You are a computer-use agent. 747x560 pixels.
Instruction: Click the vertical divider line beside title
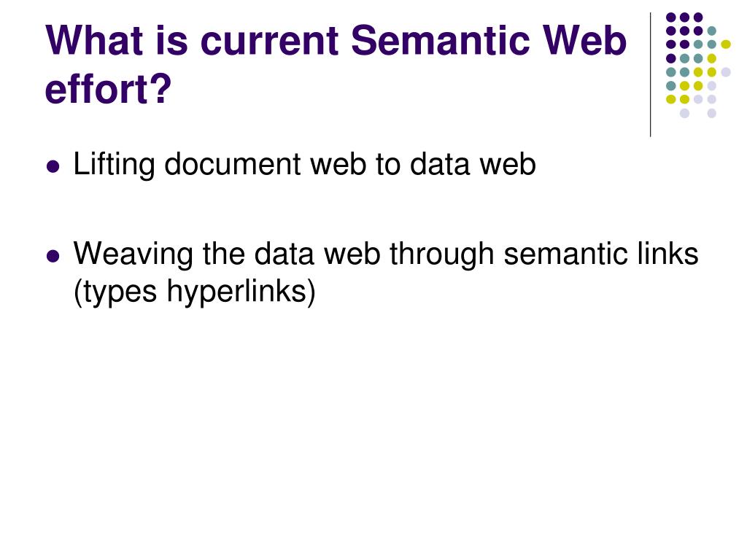pos(650,75)
